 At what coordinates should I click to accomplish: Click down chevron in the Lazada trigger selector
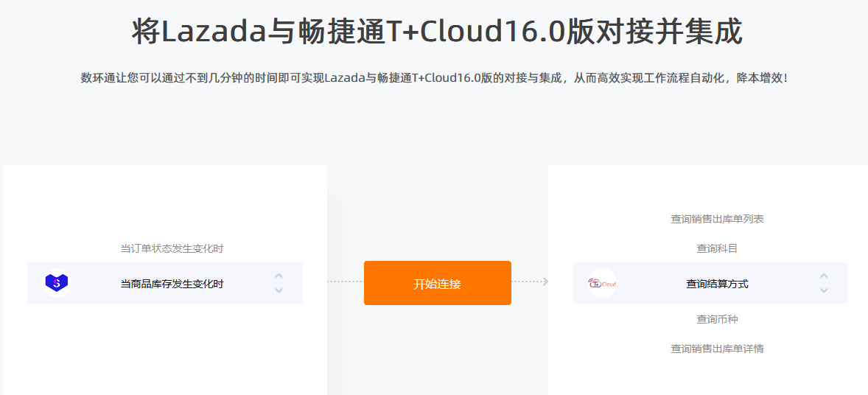(279, 290)
